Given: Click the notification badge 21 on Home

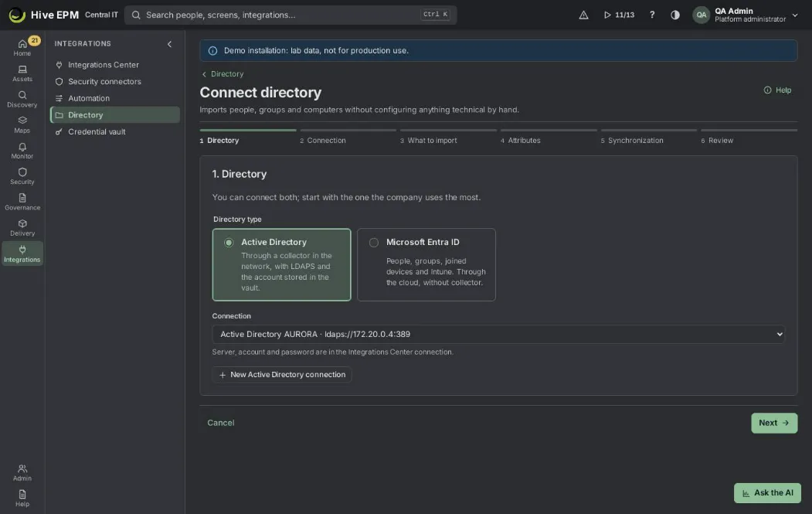Looking at the screenshot, I should [34, 40].
